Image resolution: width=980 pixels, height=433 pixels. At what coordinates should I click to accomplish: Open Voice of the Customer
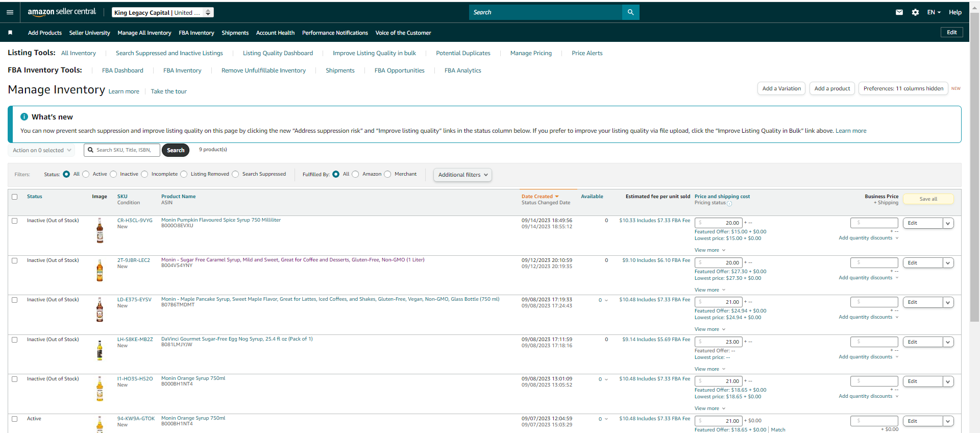[403, 33]
